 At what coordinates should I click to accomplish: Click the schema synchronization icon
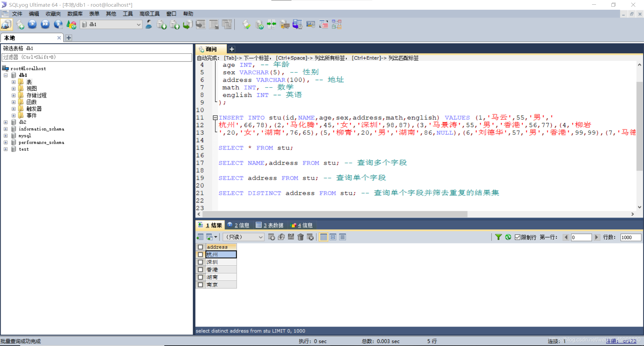click(x=271, y=24)
